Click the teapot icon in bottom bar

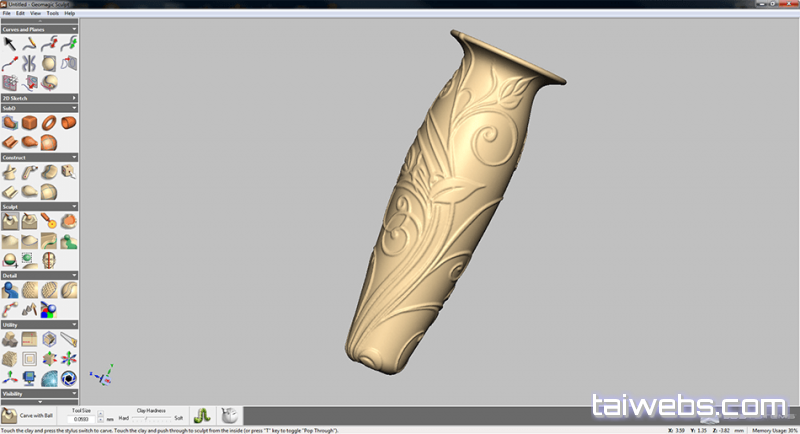229,415
